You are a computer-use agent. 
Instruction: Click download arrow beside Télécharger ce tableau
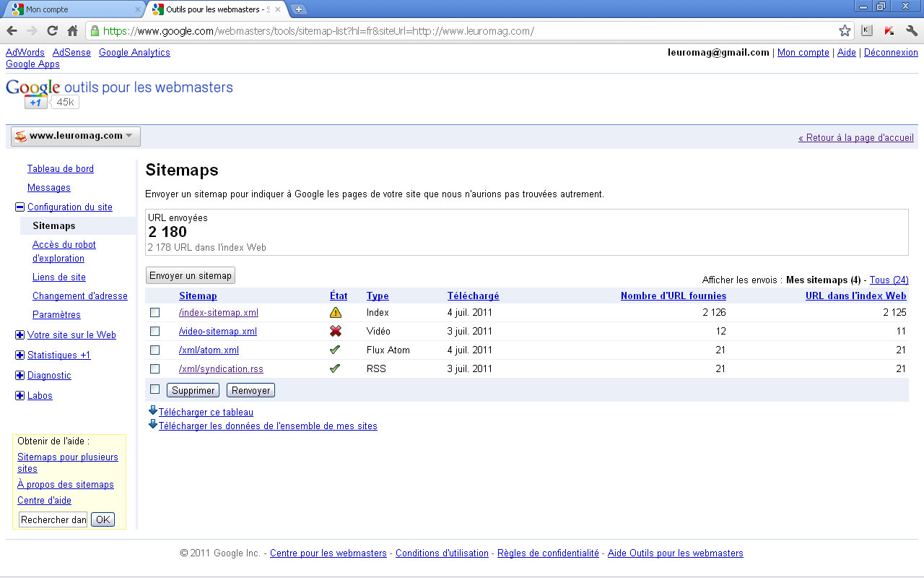coord(152,411)
